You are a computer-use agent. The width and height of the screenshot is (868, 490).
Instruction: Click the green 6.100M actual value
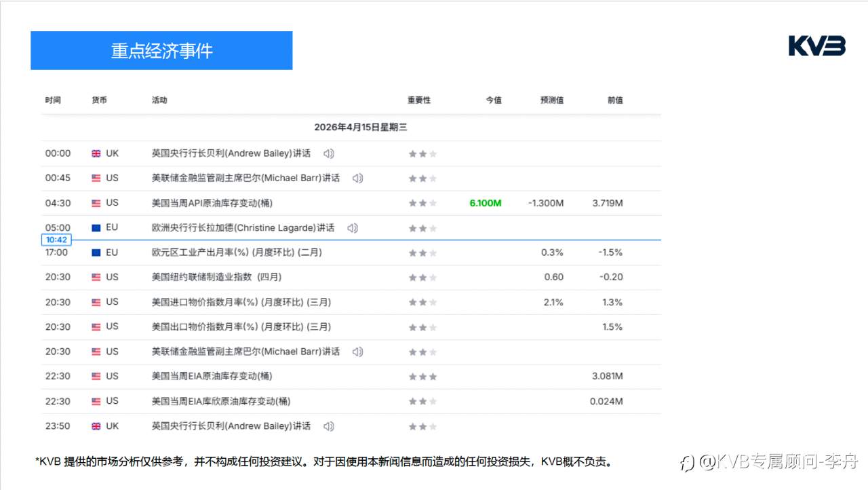click(x=485, y=203)
